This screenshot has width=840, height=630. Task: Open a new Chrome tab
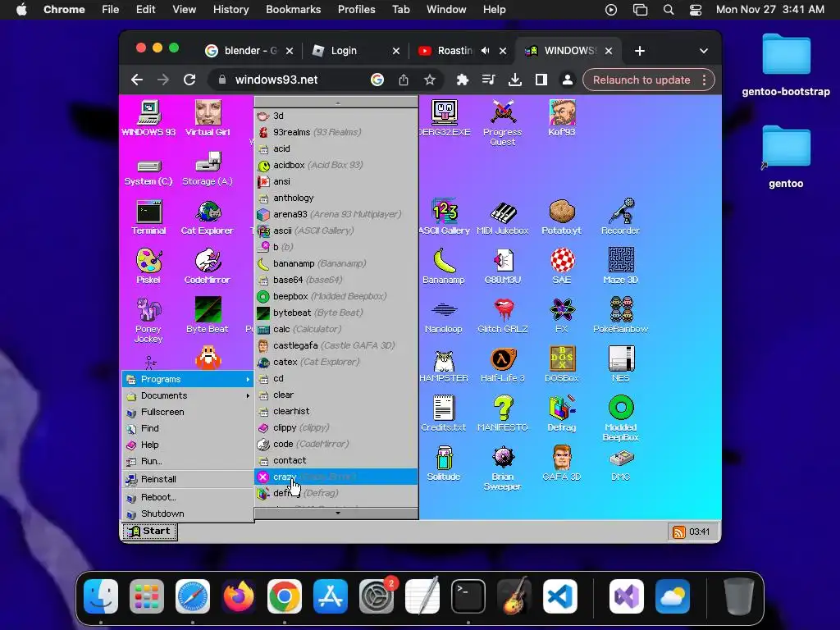pos(639,51)
